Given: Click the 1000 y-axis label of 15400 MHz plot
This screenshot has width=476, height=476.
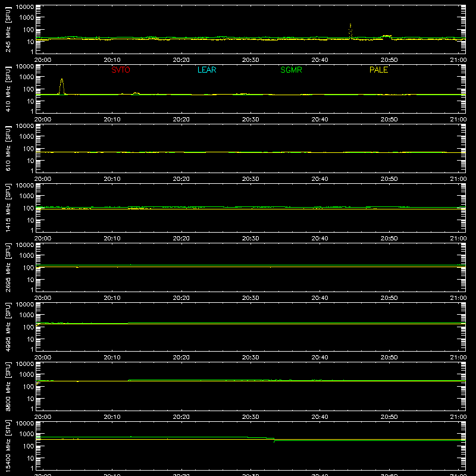Looking at the screenshot, I should pyautogui.click(x=27, y=434).
